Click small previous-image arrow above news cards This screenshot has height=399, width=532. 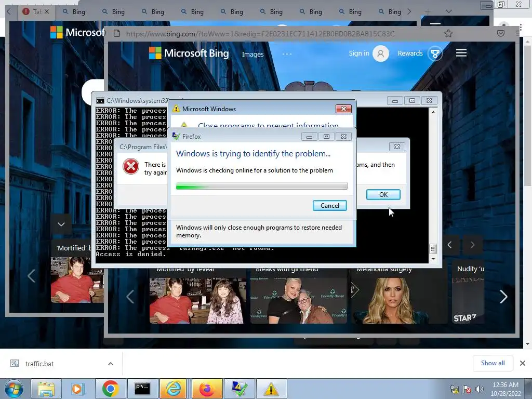[x=449, y=245]
